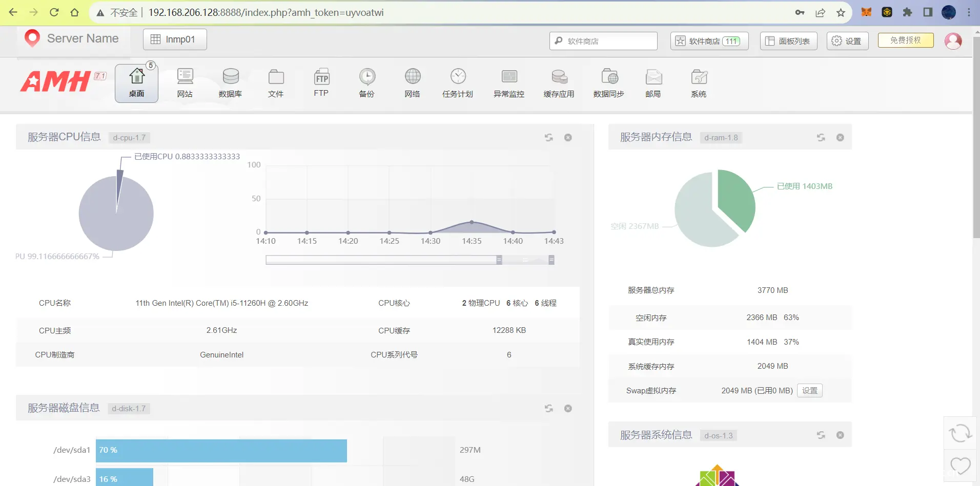Screen dimensions: 980x486
Task: Refresh the 服务器系统信息 panel
Action: [821, 435]
